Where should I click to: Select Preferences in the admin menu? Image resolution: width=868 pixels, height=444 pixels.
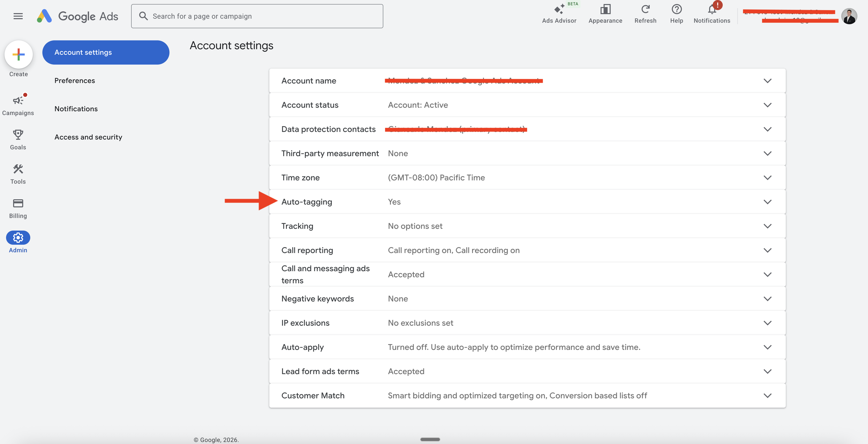75,80
